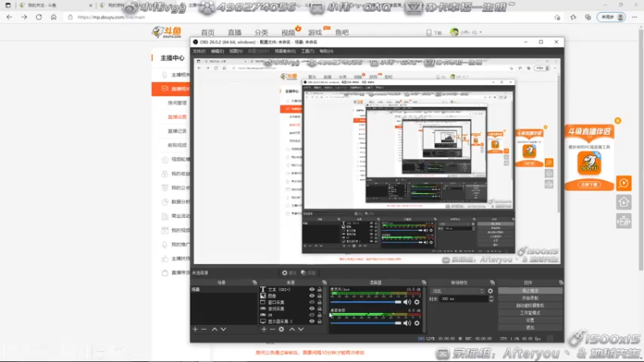Click 停止推流 button in OBS controls
The image size is (644, 362).
(x=530, y=290)
